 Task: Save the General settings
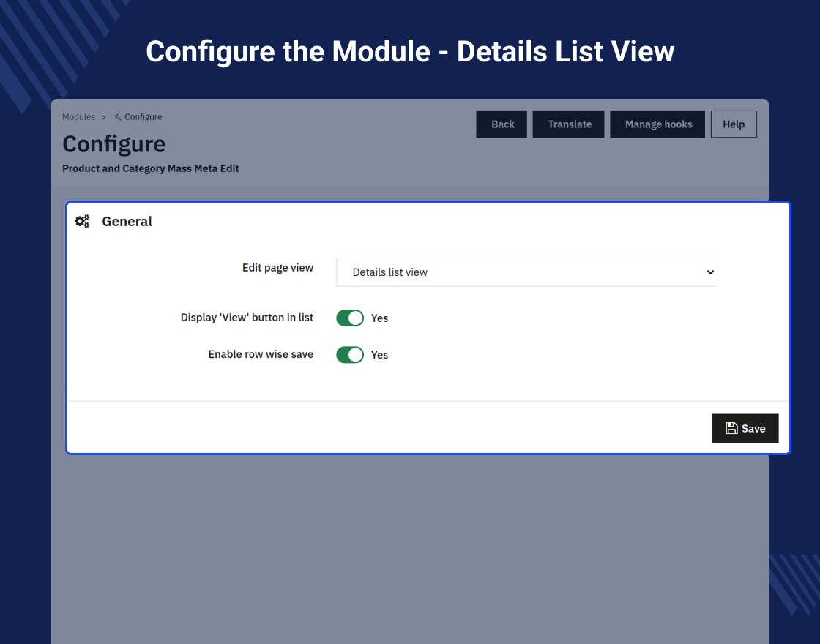(745, 428)
